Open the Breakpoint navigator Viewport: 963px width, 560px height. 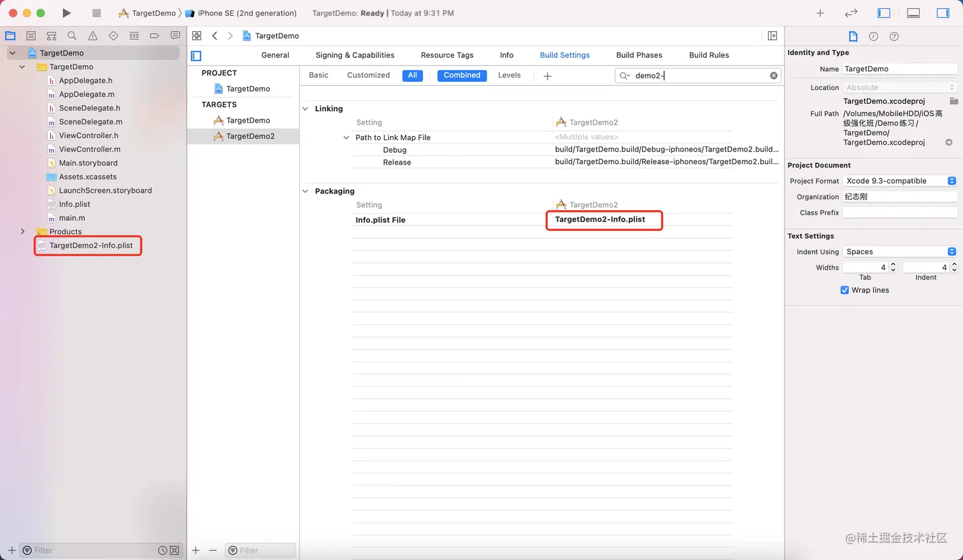tap(154, 36)
